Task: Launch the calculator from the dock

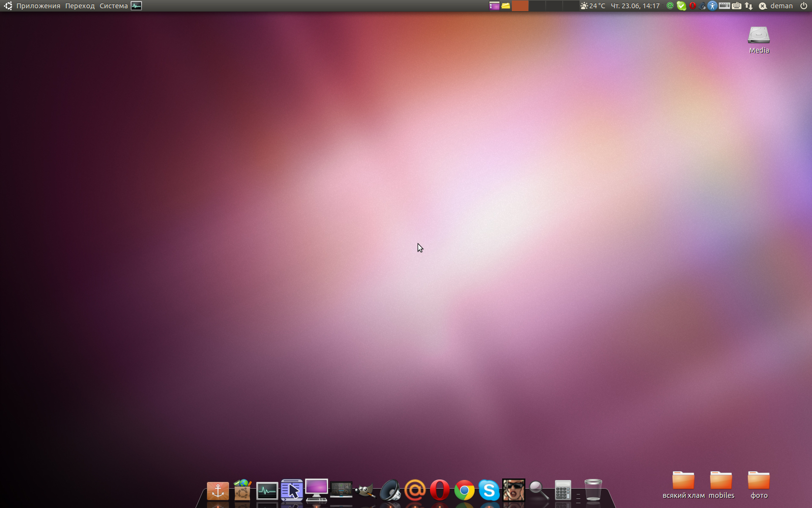Action: (x=563, y=490)
